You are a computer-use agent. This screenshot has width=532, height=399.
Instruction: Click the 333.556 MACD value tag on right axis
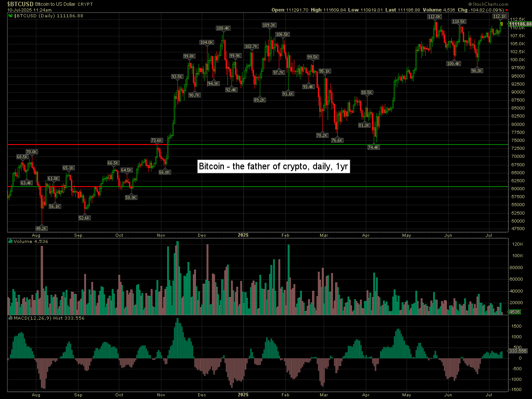(x=516, y=351)
